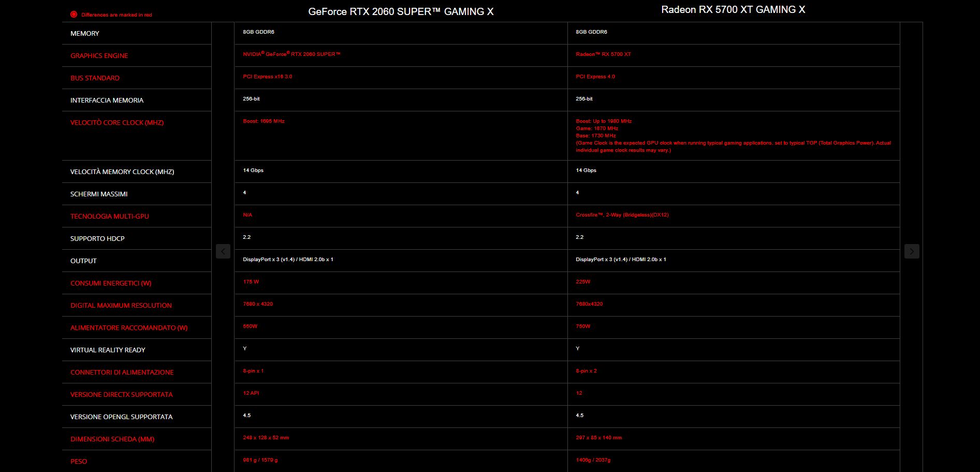
Task: Select the GRAPHICS ENGINE row label
Action: pos(99,55)
